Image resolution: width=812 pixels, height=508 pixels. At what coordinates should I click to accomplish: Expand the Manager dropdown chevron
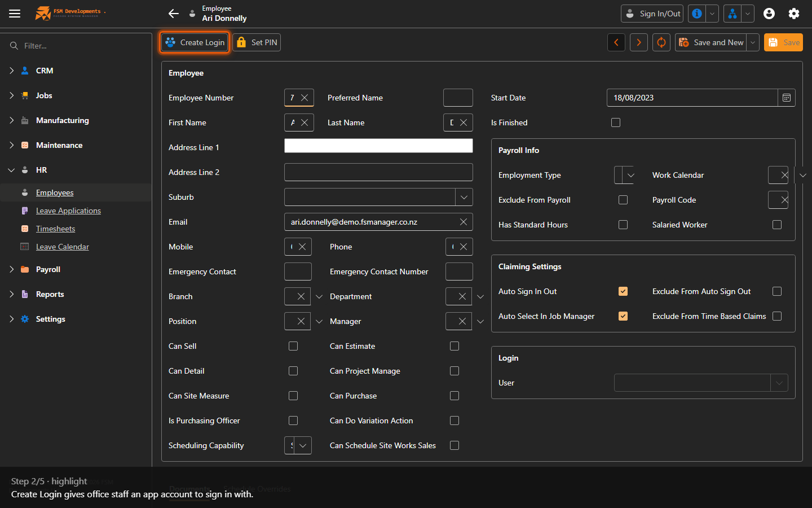[480, 321]
